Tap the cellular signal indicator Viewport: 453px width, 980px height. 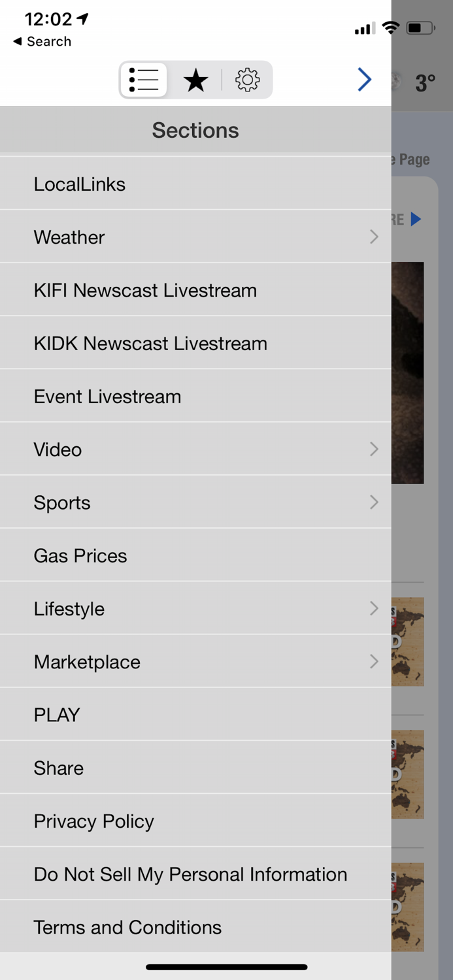pos(363,28)
